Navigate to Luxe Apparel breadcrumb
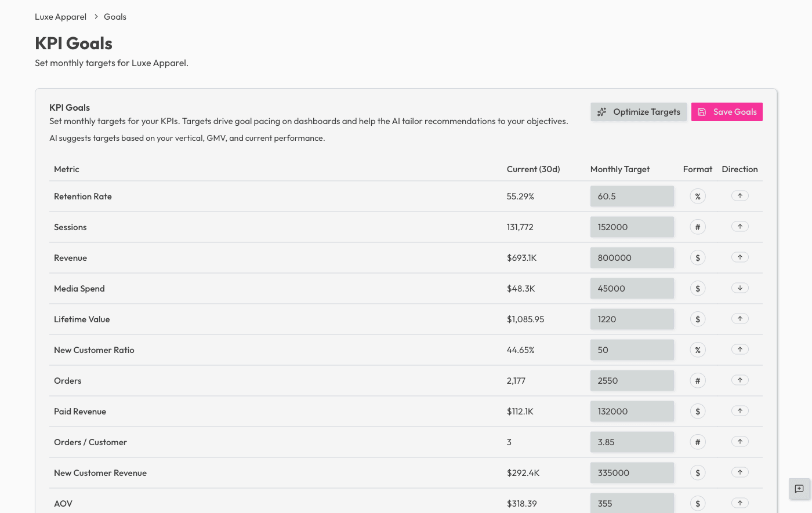The width and height of the screenshot is (812, 513). (60, 16)
